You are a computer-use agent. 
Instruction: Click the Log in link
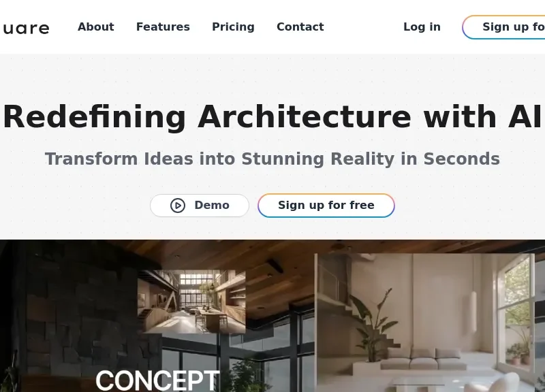[x=422, y=27]
